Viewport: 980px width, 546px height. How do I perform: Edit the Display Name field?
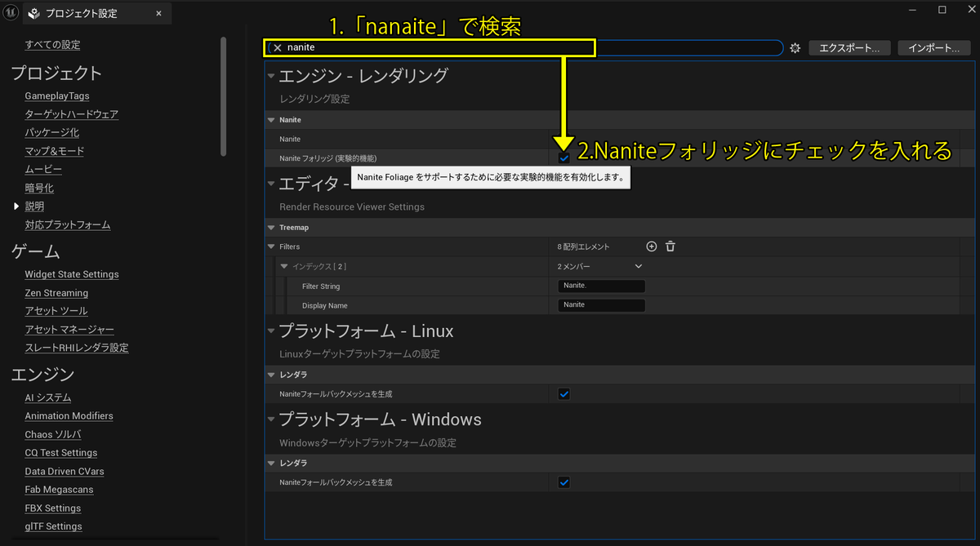[602, 305]
